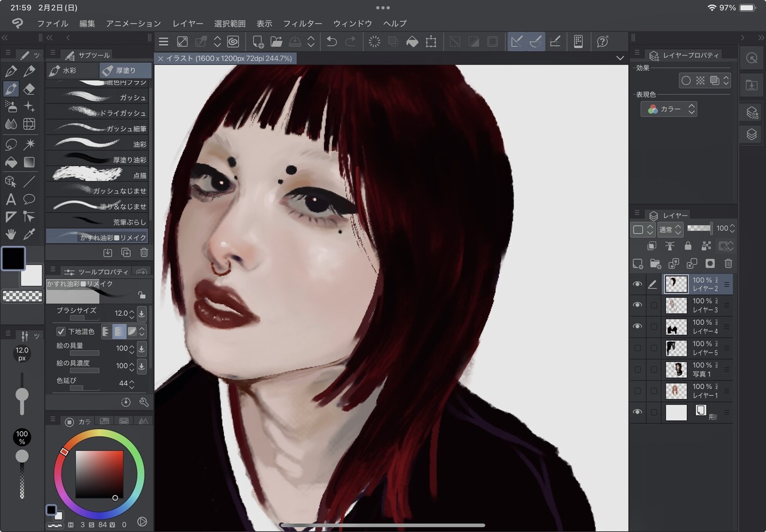Open blending mode 通常 dropdown

(x=670, y=230)
